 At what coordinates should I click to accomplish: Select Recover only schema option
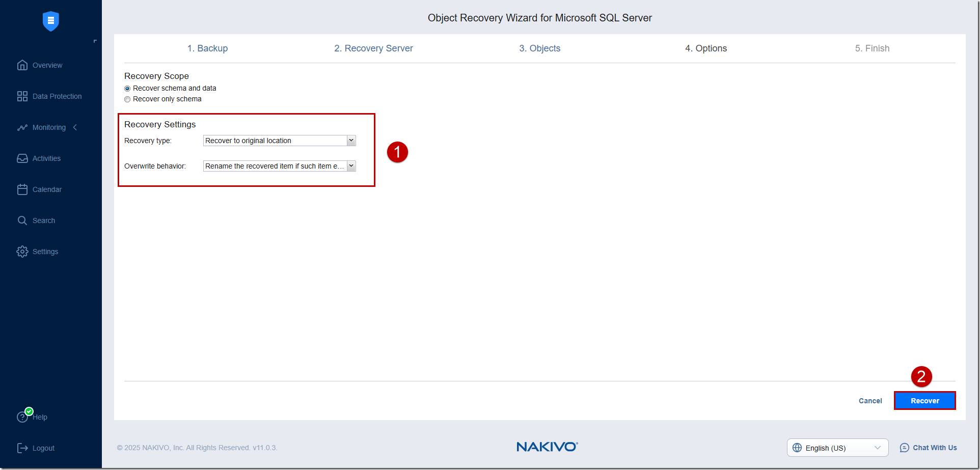[x=127, y=99]
